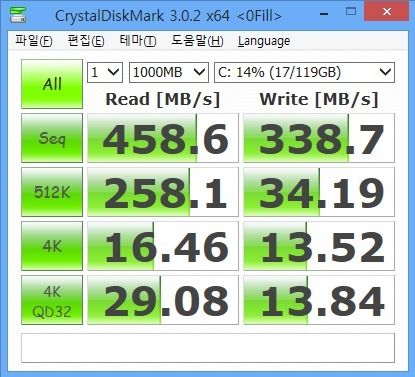Click the 4K read result 16.46
The height and width of the screenshot is (377, 415).
pos(163,246)
